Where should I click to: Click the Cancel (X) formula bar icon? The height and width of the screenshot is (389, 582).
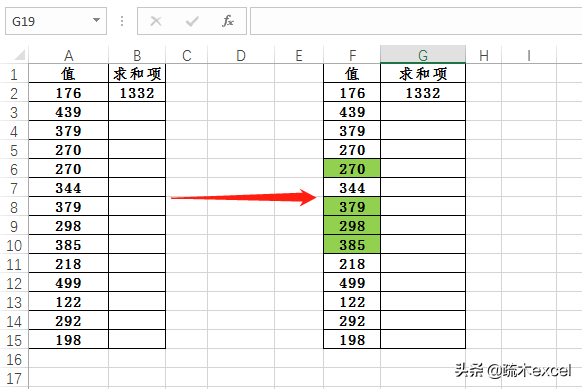pos(156,21)
